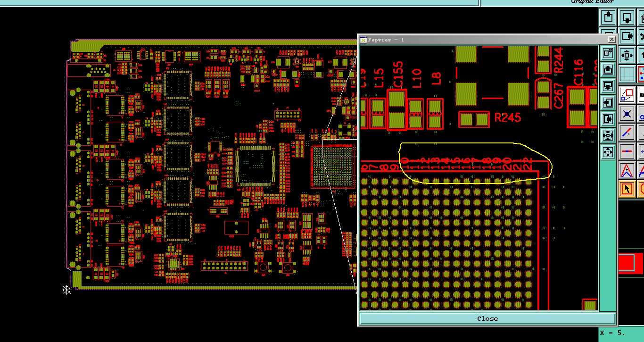Viewport: 644px width, 342px height.
Task: Click Popview overlapping-windows icon
Action: (608, 53)
